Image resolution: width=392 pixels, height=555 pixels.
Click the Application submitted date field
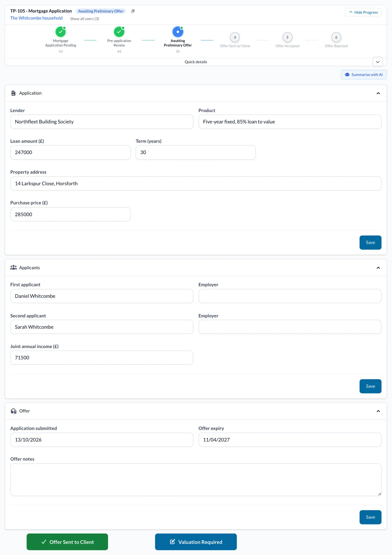pyautogui.click(x=102, y=440)
